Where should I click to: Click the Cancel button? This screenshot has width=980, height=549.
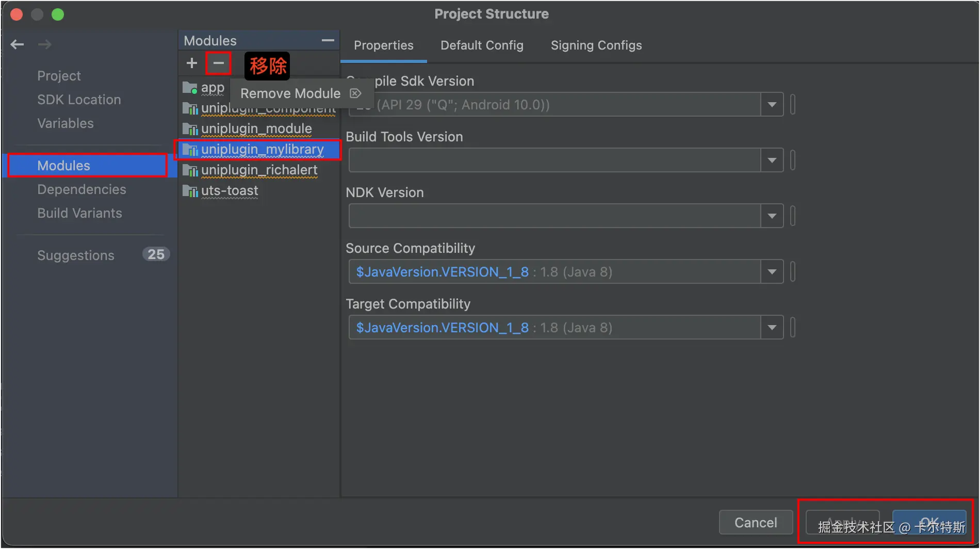pyautogui.click(x=756, y=523)
